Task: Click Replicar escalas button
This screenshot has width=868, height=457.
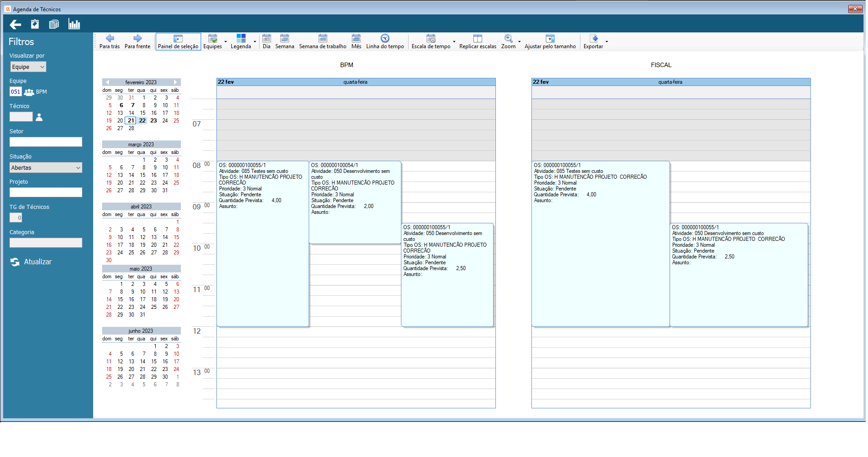Action: point(478,41)
